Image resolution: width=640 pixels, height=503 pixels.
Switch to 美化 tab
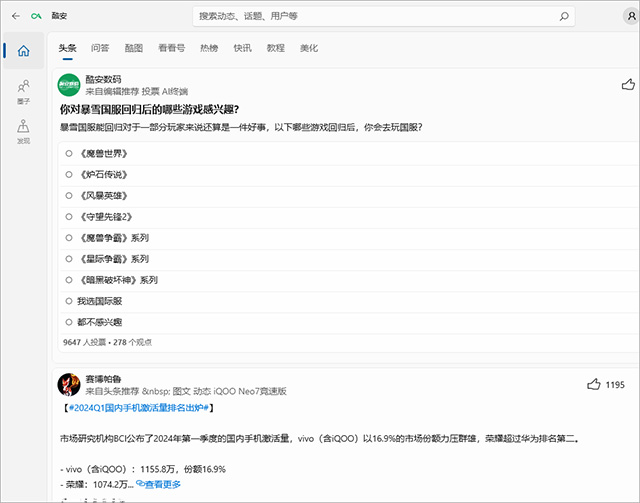[309, 48]
